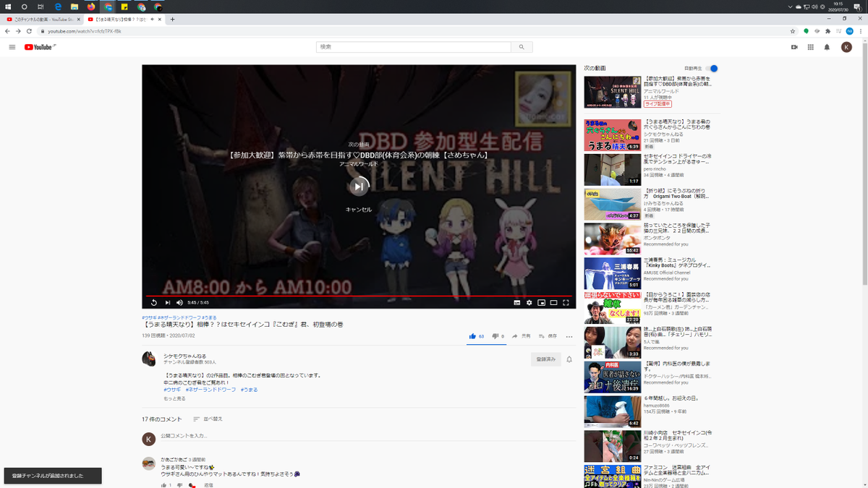Open the YouTube apps grid
Image resolution: width=868 pixels, height=488 pixels.
810,47
